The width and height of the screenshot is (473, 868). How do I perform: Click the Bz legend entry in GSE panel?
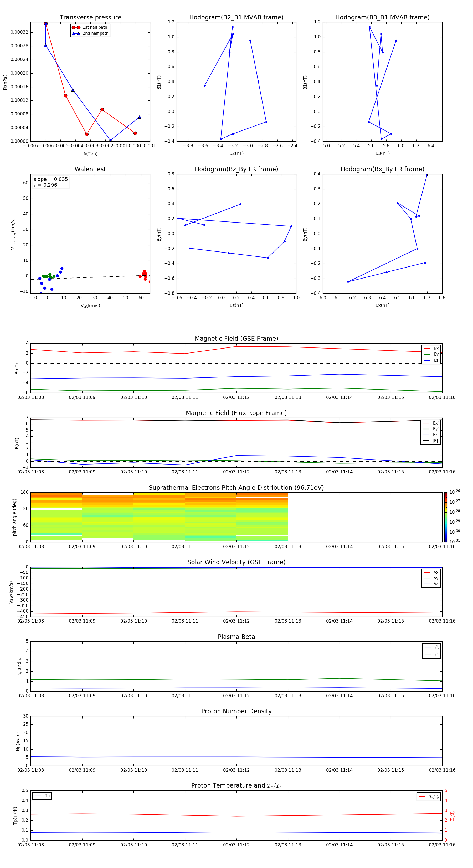coord(431,360)
